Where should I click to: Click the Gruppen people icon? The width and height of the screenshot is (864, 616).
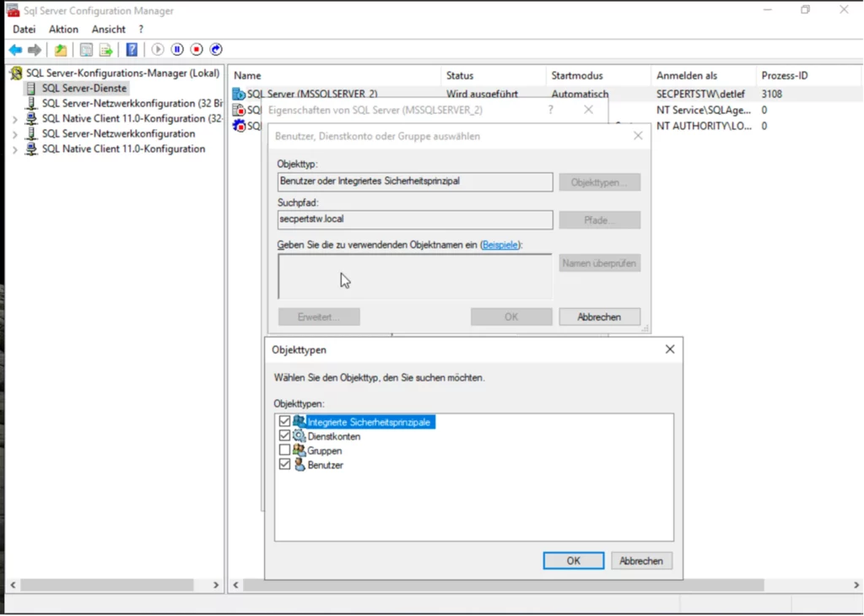[300, 450]
